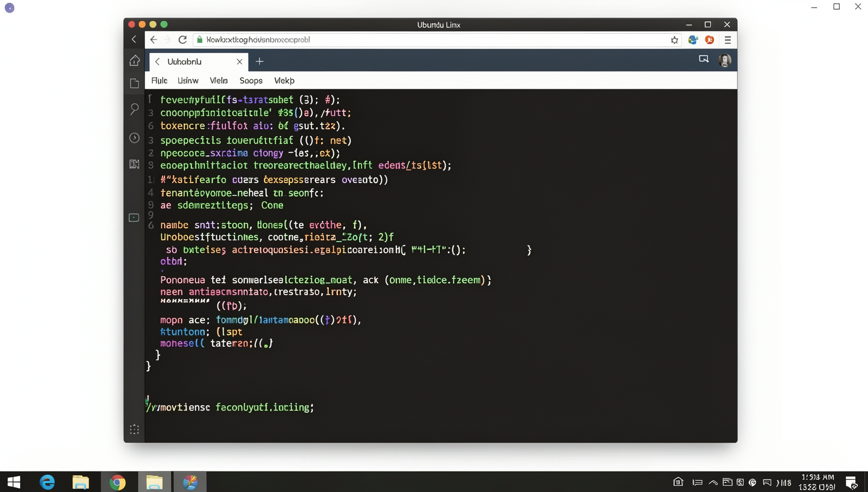Bookmark the page with the star icon
The image size is (868, 492).
click(674, 40)
